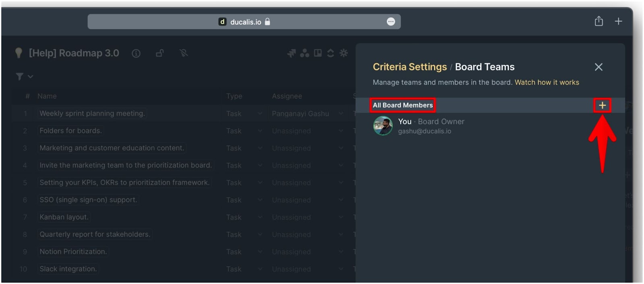
Task: Open the ClickUp integration icon
Action: click(x=330, y=53)
